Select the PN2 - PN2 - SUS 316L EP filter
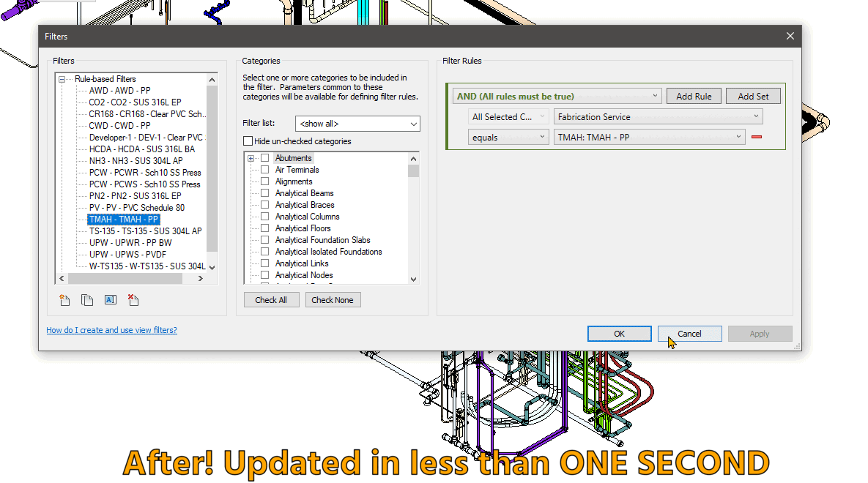The image size is (868, 483). [x=135, y=196]
